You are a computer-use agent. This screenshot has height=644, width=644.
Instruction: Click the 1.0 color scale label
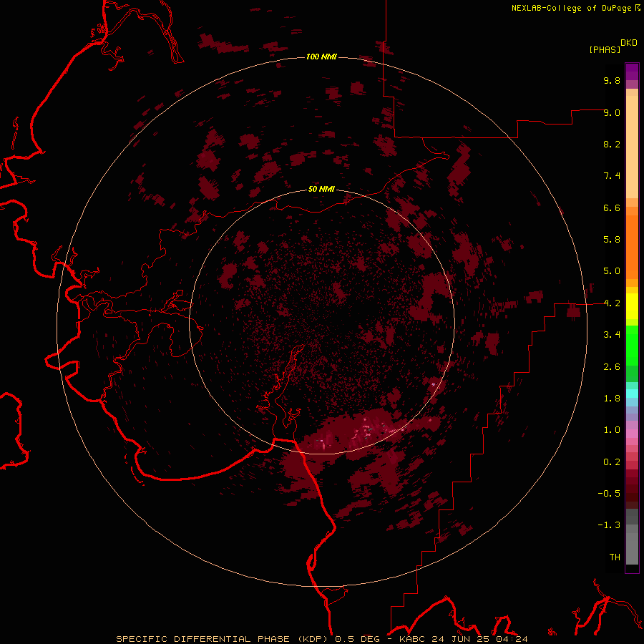click(x=612, y=430)
